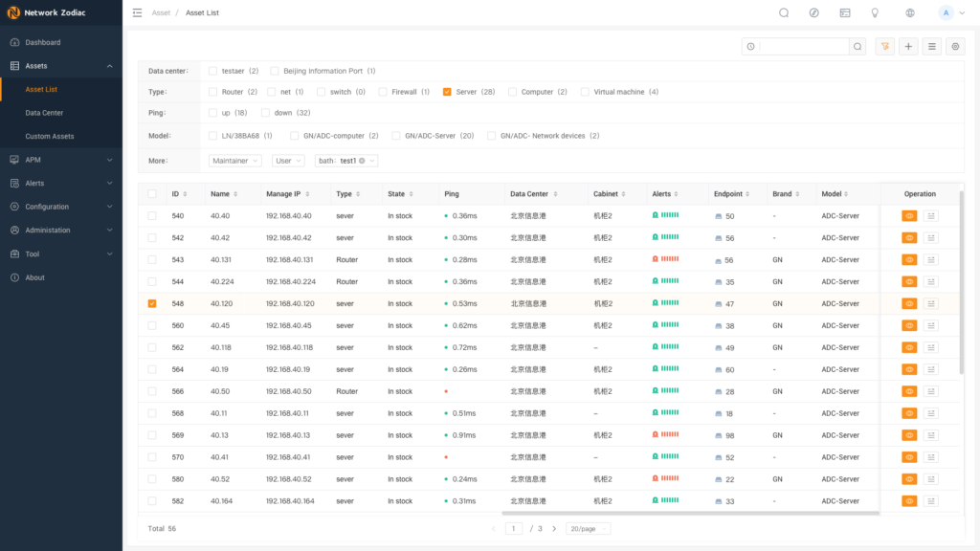This screenshot has height=551, width=980.
Task: Click the magnifier search button beside the search field
Action: tap(857, 46)
